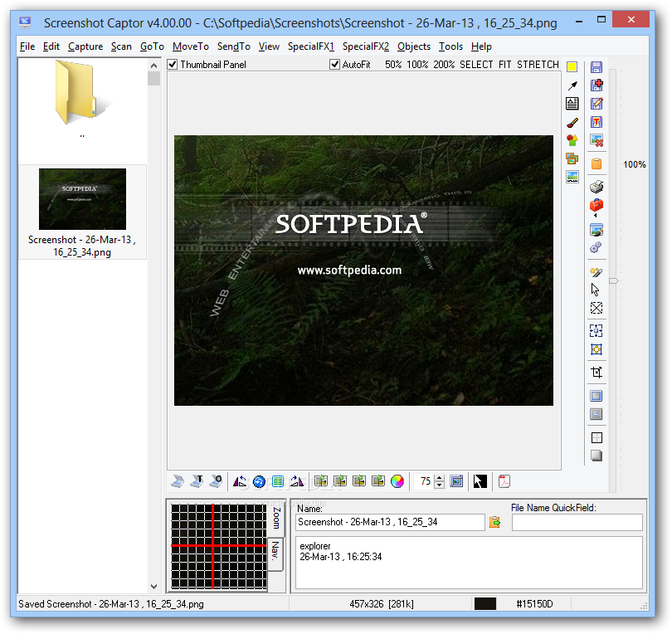This screenshot has height=634, width=672.
Task: Activate the crop tool
Action: 597,372
